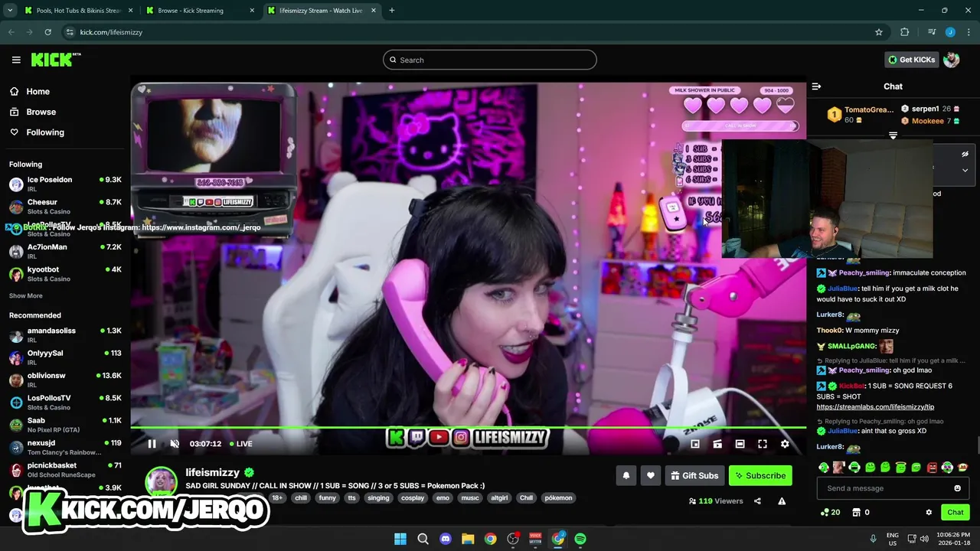Viewport: 980px width, 551px height.
Task: Follow channel with the heart button
Action: 651,475
